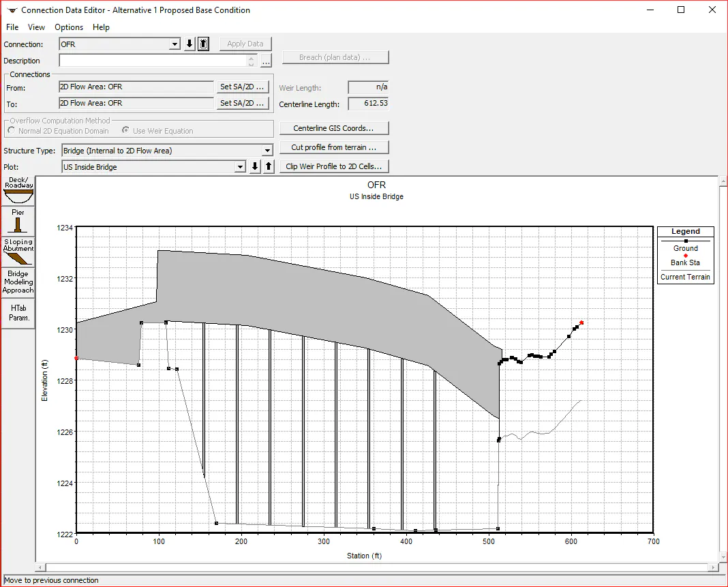Screen dimensions: 728x587
Task: Click the red bank station point at right
Action: pos(581,322)
